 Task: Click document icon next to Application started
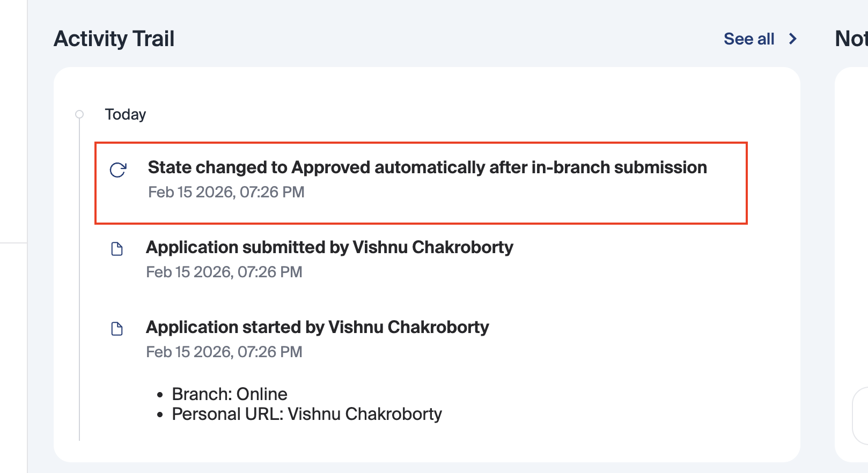tap(117, 329)
